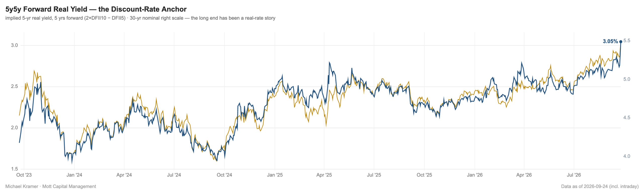
Task: Click the subtitle mentioning 2×DFII10 − DFII5
Action: (x=140, y=18)
